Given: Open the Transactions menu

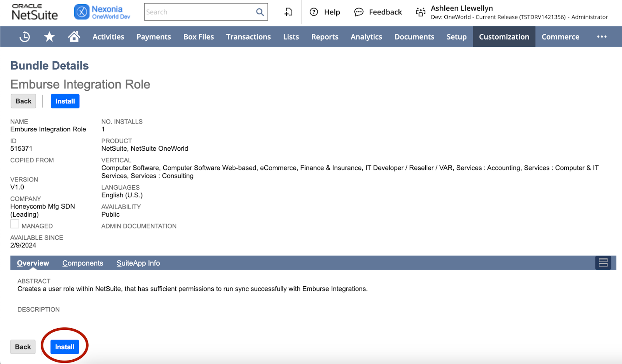Looking at the screenshot, I should point(248,37).
